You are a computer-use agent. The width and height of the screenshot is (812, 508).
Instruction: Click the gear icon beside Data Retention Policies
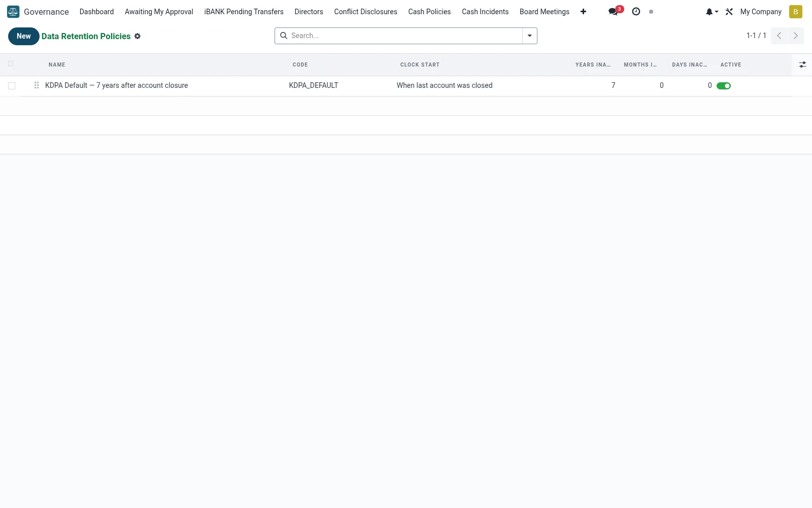pyautogui.click(x=138, y=36)
